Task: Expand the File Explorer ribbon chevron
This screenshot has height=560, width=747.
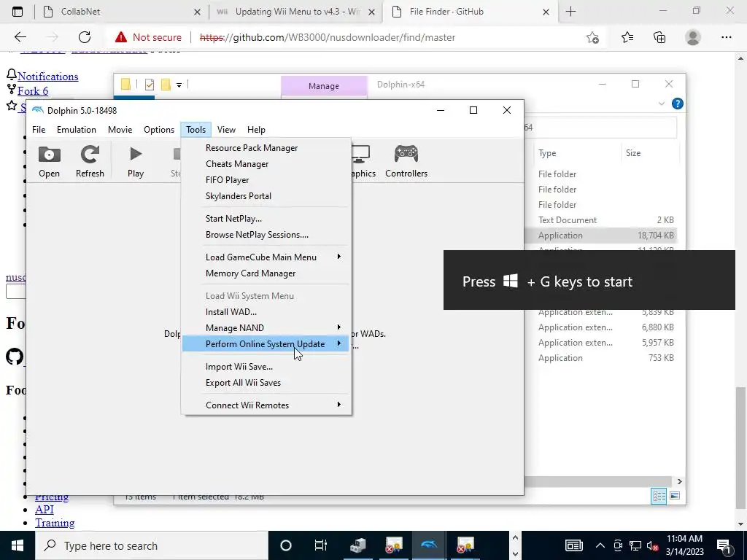Action: (x=661, y=104)
